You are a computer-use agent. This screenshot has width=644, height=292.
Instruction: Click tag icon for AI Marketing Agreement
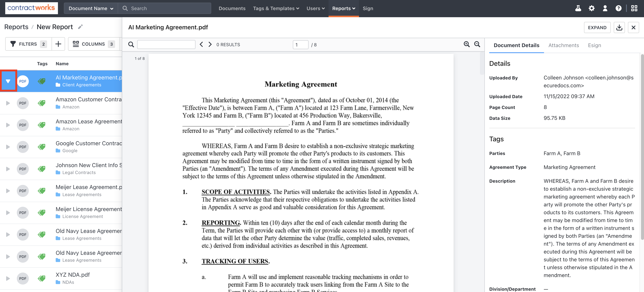click(41, 81)
